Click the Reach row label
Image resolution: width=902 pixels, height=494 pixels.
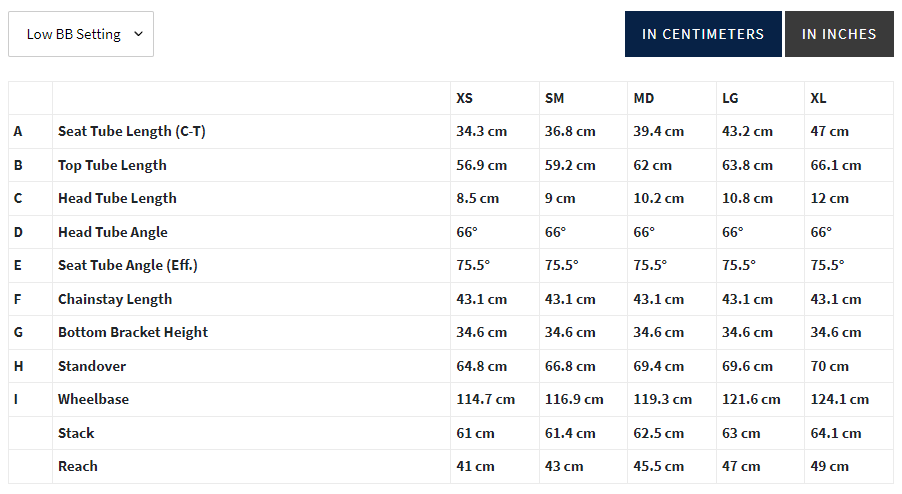pyautogui.click(x=78, y=466)
